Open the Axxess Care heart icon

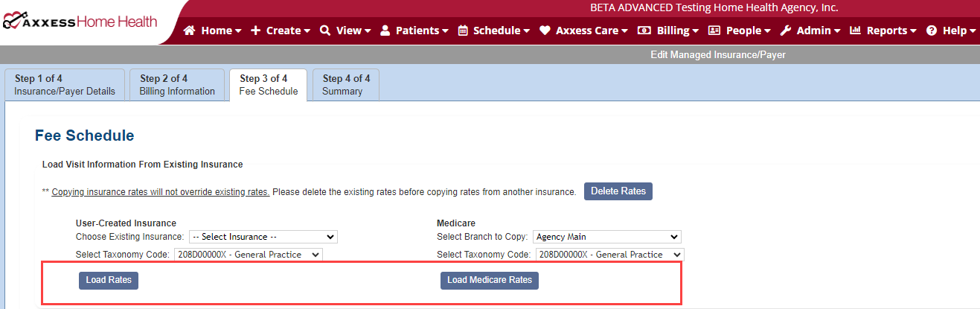[545, 31]
